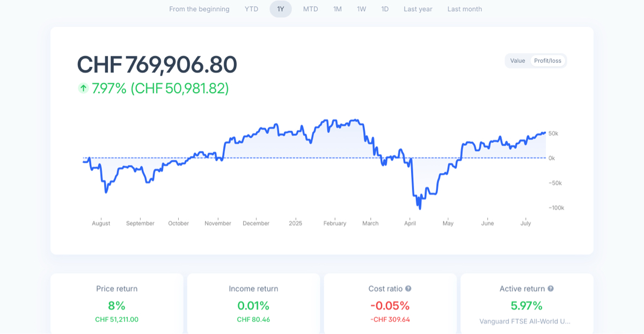Pick the 1W time range
This screenshot has width=644, height=334.
coord(362,9)
